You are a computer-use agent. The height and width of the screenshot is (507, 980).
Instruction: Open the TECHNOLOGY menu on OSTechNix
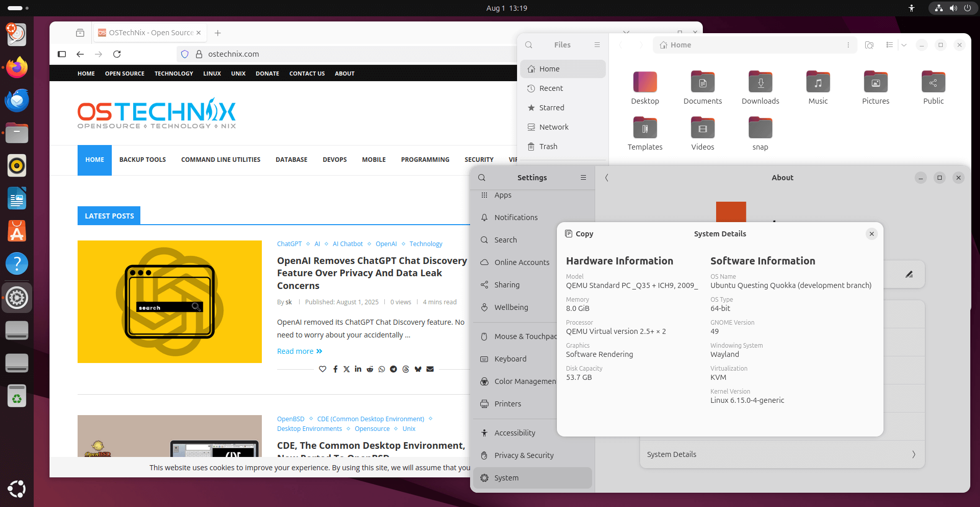tap(174, 73)
